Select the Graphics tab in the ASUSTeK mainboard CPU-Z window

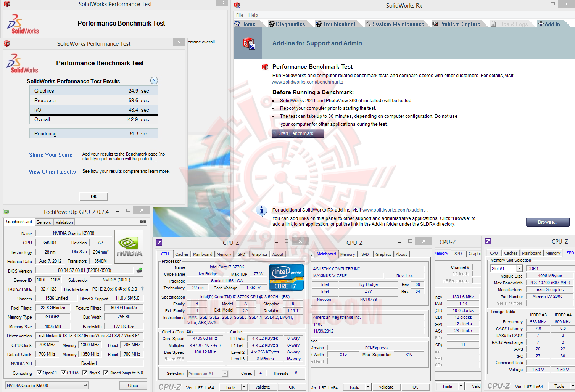pos(383,254)
